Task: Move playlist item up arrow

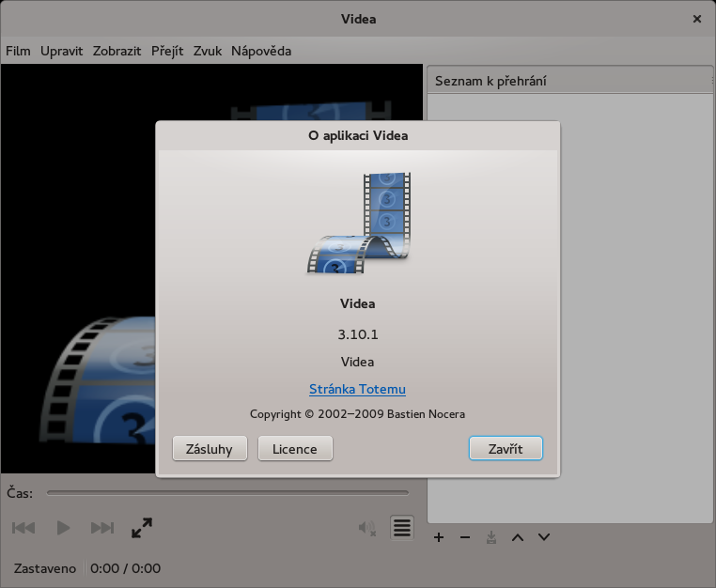Action: (518, 537)
